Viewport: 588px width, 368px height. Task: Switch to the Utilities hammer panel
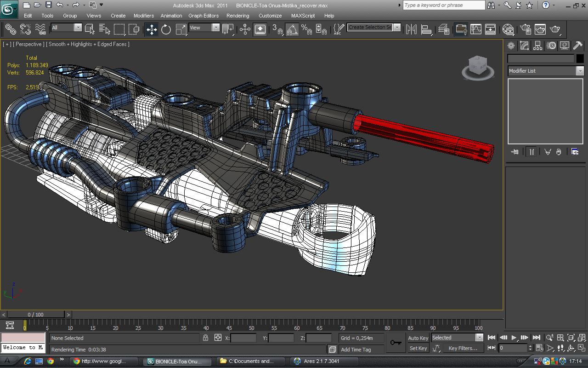click(x=577, y=46)
